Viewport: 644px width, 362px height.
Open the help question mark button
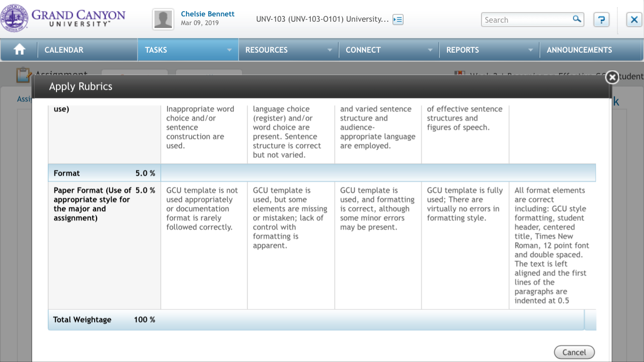coord(601,19)
